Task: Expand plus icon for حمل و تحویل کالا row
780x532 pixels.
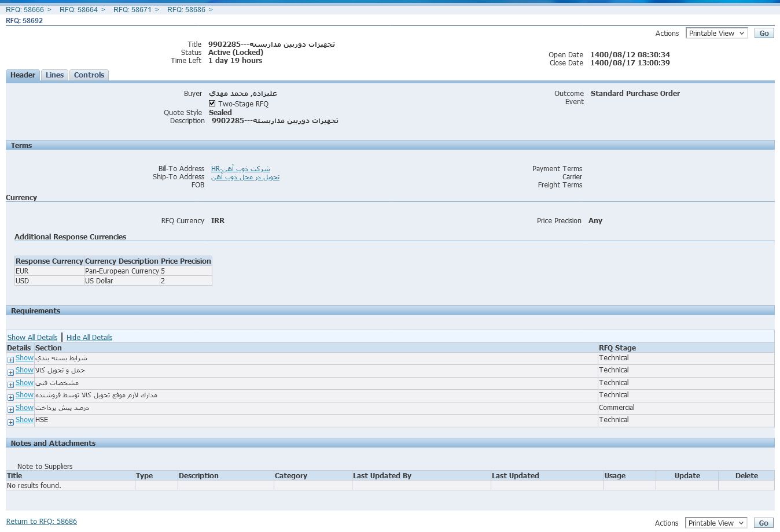Action: tap(10, 372)
